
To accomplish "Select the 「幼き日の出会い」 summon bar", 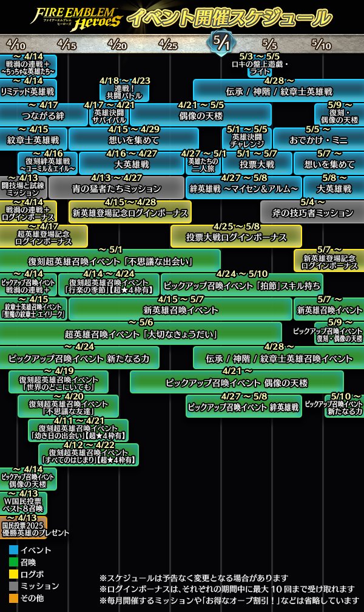I will tap(78, 432).
